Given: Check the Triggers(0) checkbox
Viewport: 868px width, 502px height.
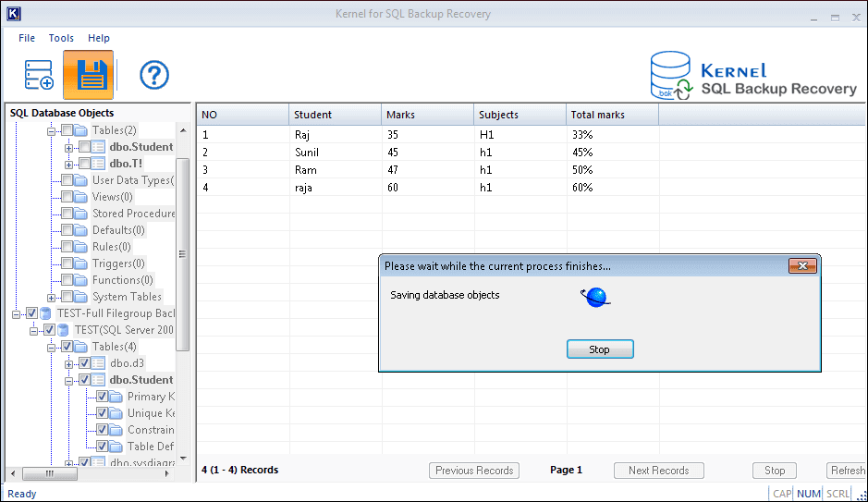Looking at the screenshot, I should pos(67,263).
